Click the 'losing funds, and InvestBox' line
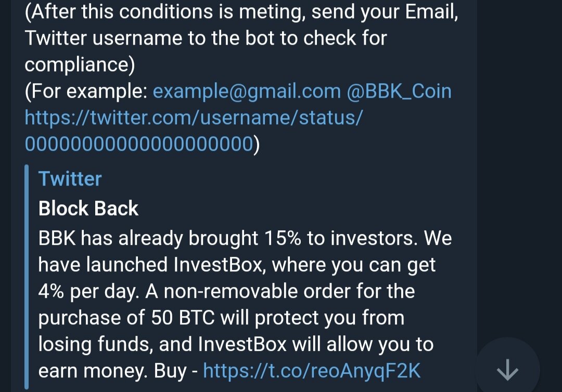Viewport: 562px width, 392px height. click(236, 344)
